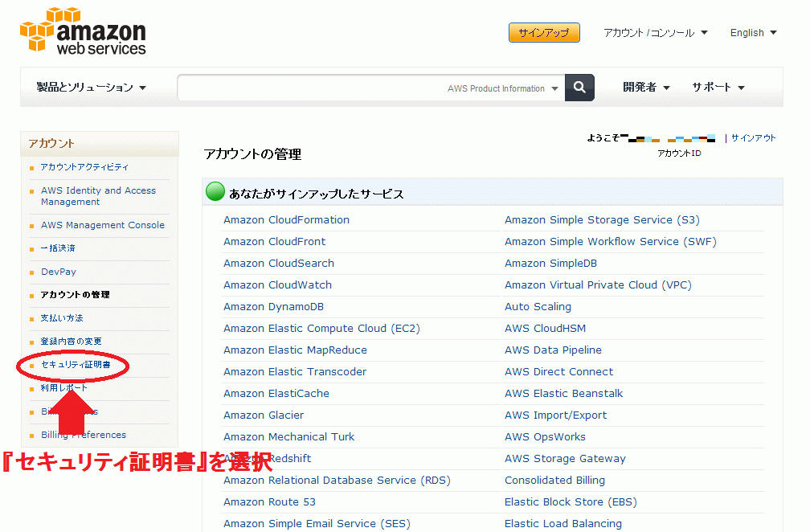The height and width of the screenshot is (532, 810).
Task: Open the Amazon Glacier link
Action: [264, 415]
